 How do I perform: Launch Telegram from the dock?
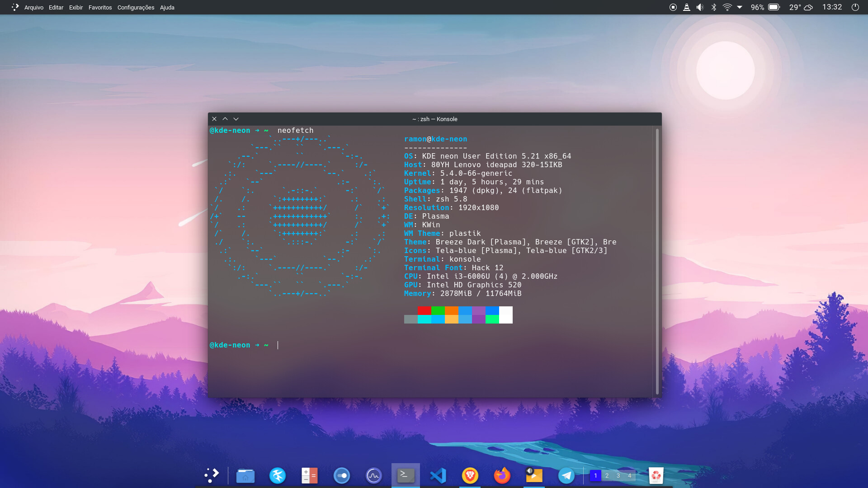tap(566, 475)
